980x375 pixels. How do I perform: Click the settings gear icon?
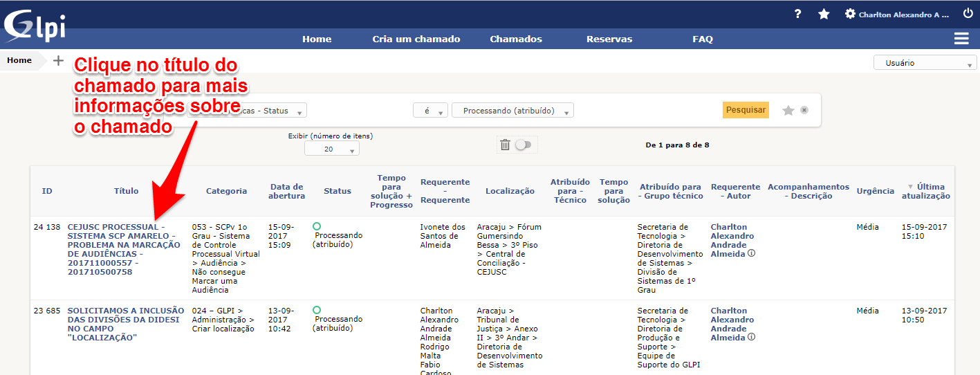[x=850, y=14]
